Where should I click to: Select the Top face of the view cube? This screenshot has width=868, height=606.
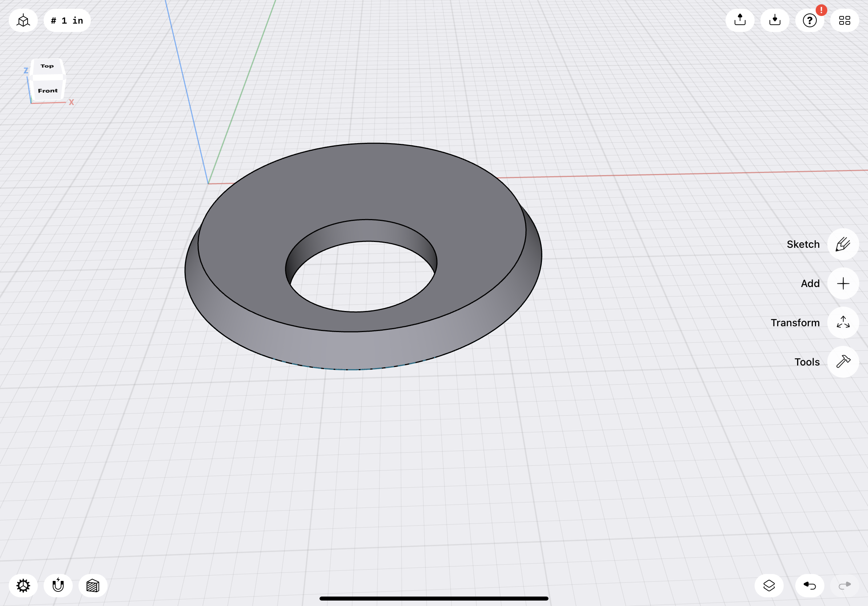click(48, 66)
